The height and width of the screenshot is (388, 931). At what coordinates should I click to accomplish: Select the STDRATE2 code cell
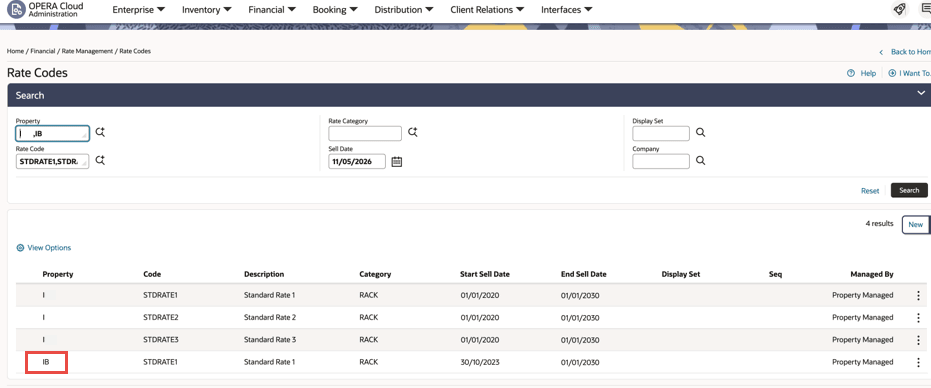[x=161, y=317]
